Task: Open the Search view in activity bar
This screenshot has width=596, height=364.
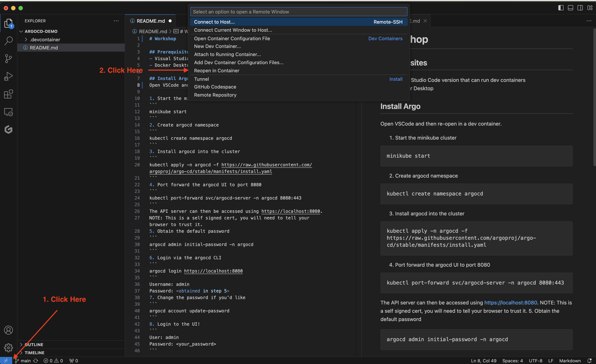Action: (x=8, y=41)
